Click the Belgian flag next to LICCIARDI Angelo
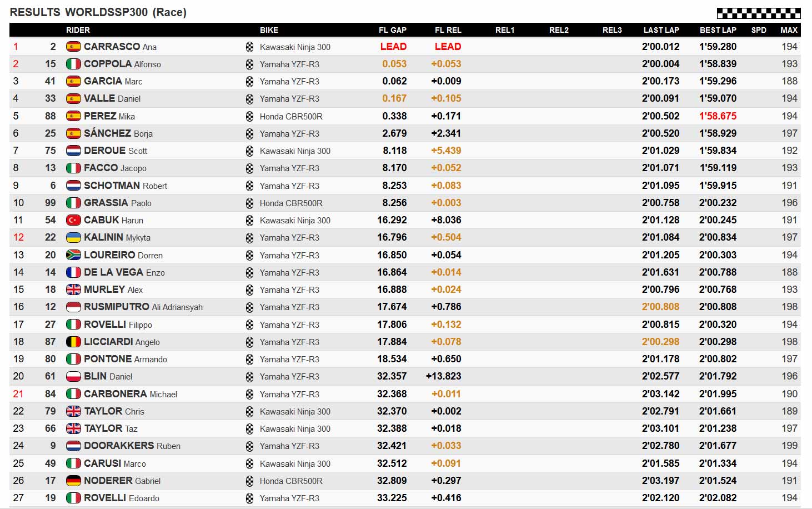The height and width of the screenshot is (509, 812). pyautogui.click(x=73, y=342)
